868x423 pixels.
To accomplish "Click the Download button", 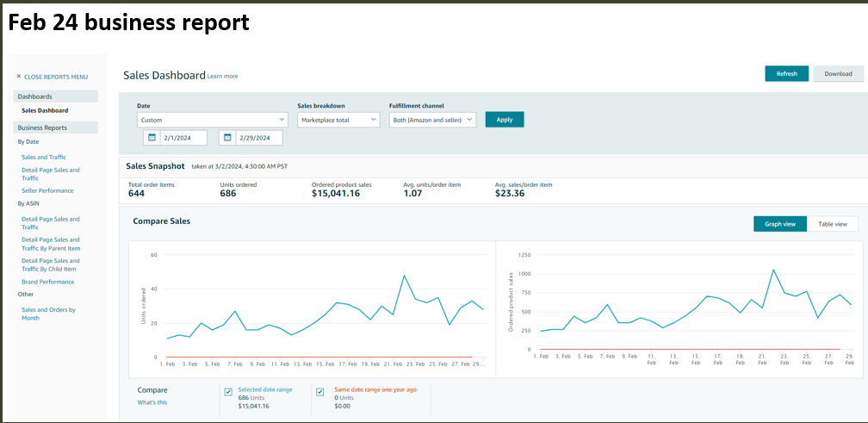I will [838, 74].
